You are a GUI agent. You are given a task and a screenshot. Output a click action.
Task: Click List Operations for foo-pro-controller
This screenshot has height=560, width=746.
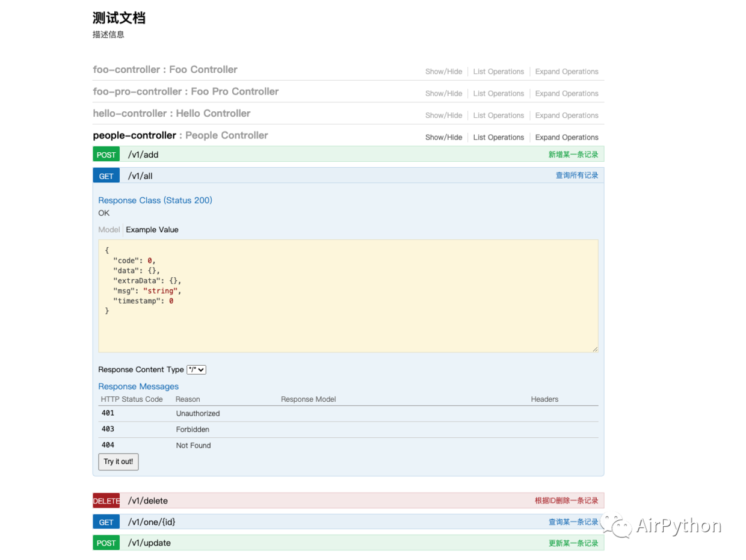[x=498, y=93]
